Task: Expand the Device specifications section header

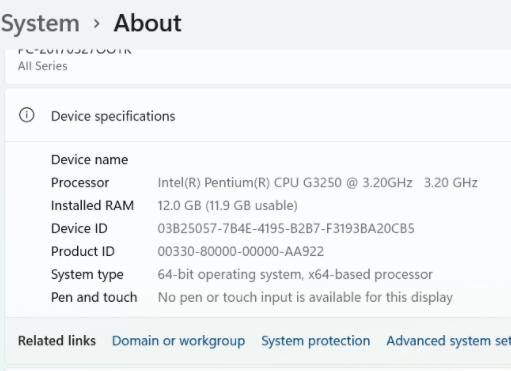Action: (258, 116)
